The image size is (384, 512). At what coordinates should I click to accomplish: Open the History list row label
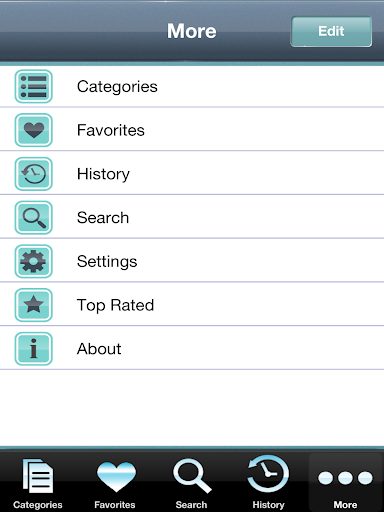[103, 174]
